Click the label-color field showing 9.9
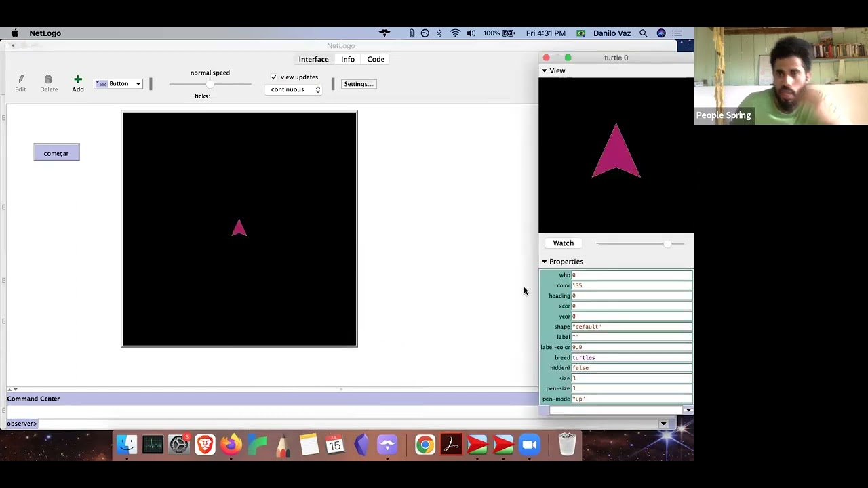The width and height of the screenshot is (868, 488). click(631, 347)
